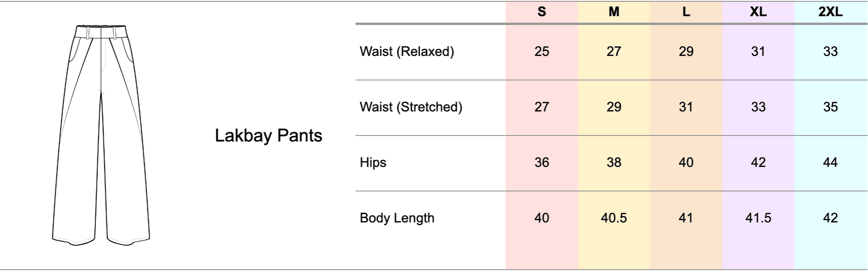Select the 2XL size column header
Screen dimensions: 868x271
(830, 12)
